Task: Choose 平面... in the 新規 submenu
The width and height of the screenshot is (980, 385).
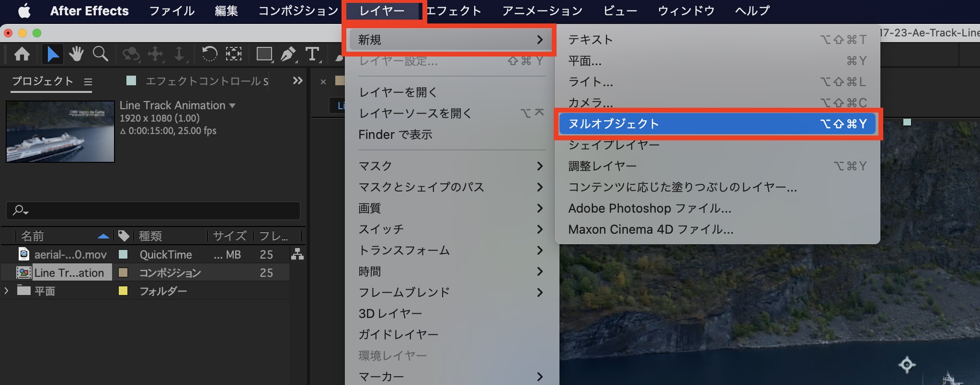Action: pos(717,61)
